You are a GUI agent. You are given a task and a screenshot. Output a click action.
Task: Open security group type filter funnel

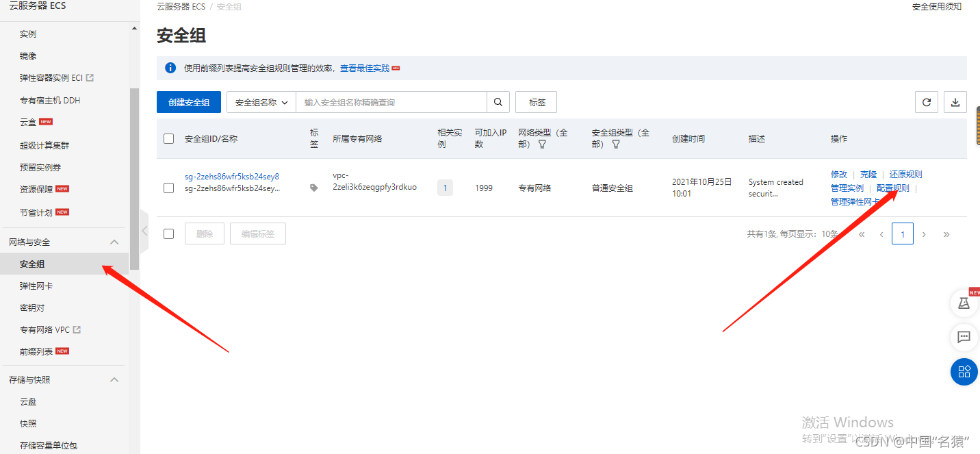616,144
